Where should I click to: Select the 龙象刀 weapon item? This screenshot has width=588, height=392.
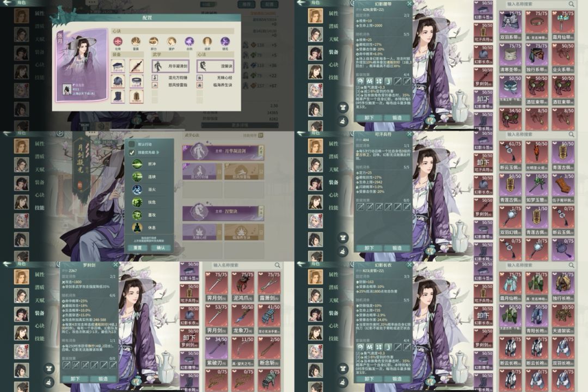coord(242,319)
